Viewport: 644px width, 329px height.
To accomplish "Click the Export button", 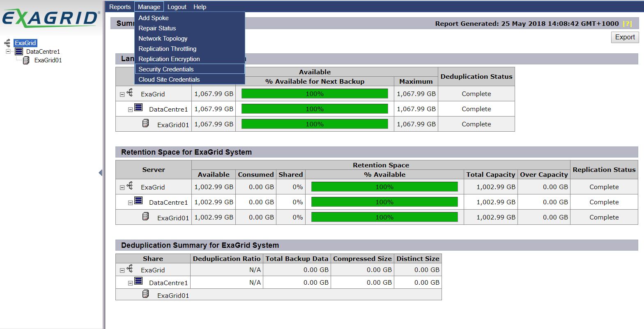I will coord(625,37).
